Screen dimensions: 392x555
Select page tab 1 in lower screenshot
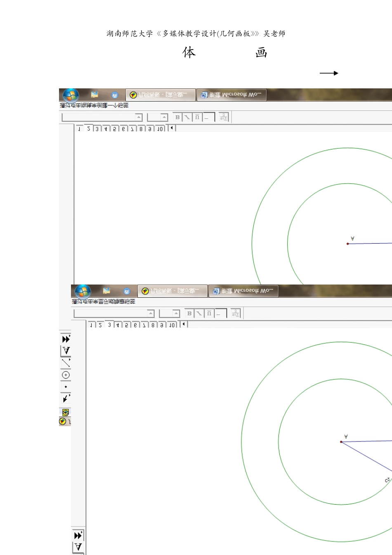91,325
